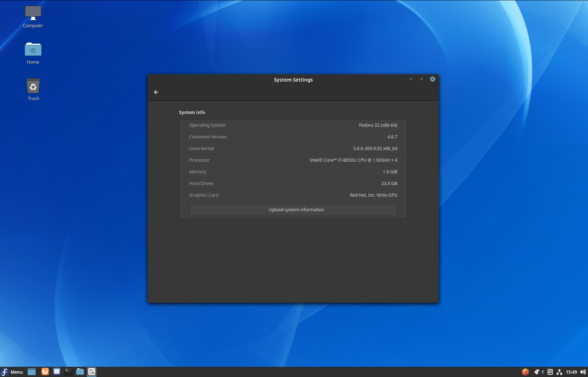Click the Operating System label
The image size is (588, 377).
[x=207, y=125]
